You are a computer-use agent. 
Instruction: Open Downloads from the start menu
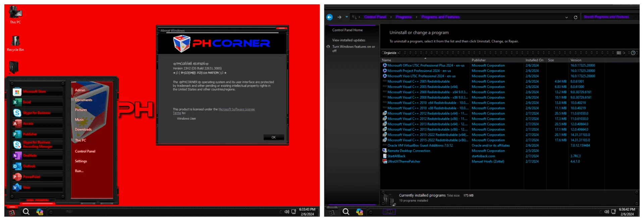point(83,129)
